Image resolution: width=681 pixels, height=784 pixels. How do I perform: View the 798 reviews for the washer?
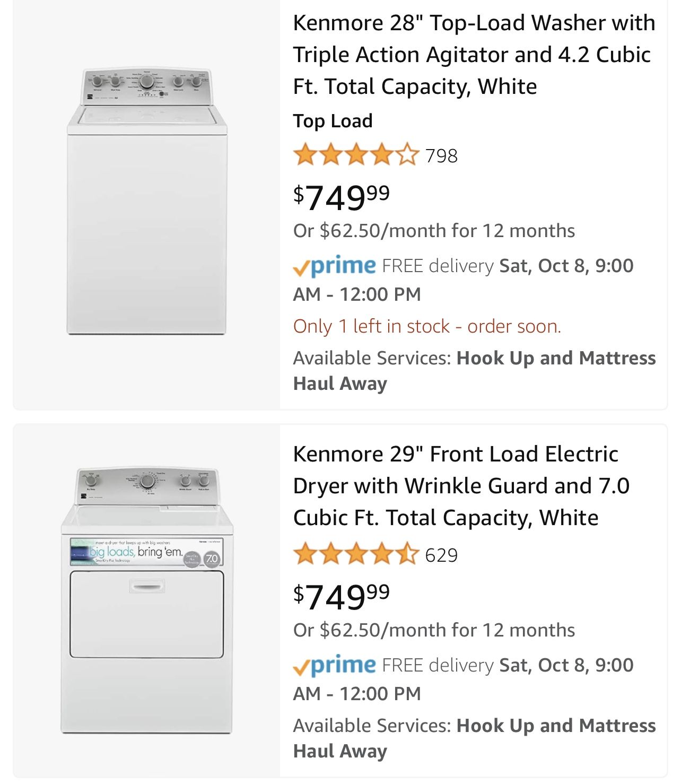[442, 155]
